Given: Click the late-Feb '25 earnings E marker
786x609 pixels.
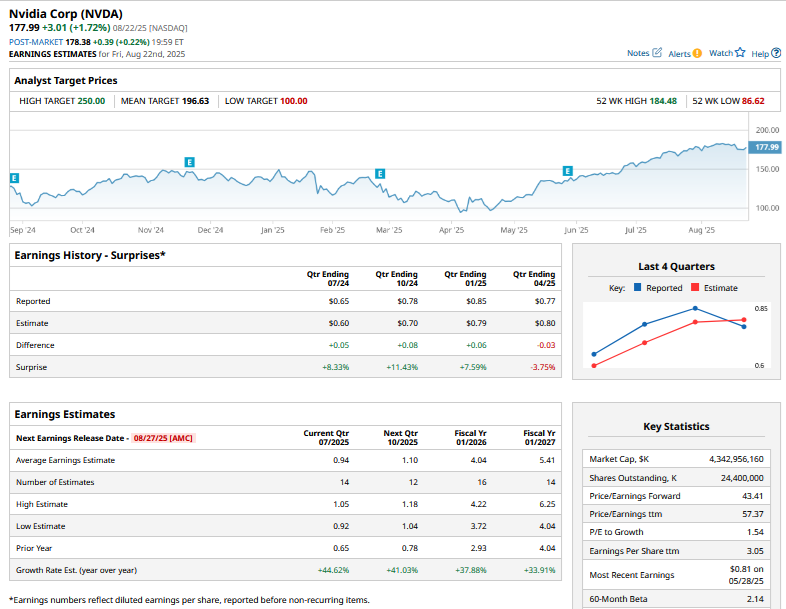Looking at the screenshot, I should 380,174.
